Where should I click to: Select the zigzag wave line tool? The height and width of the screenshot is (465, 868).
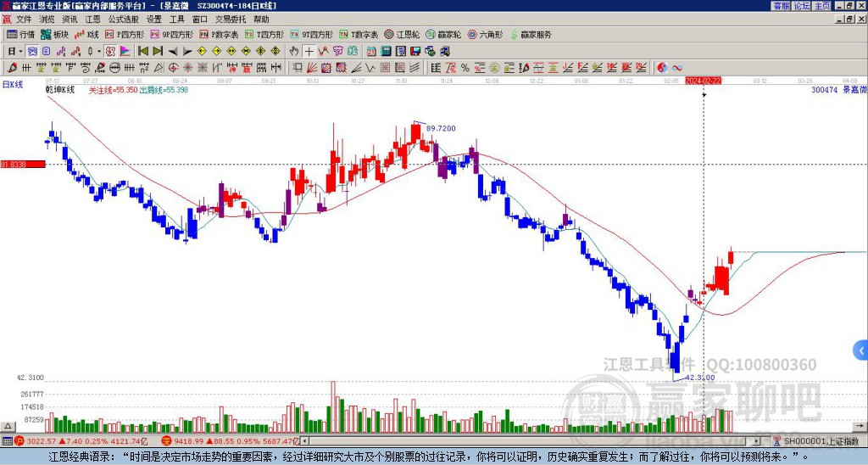371,68
